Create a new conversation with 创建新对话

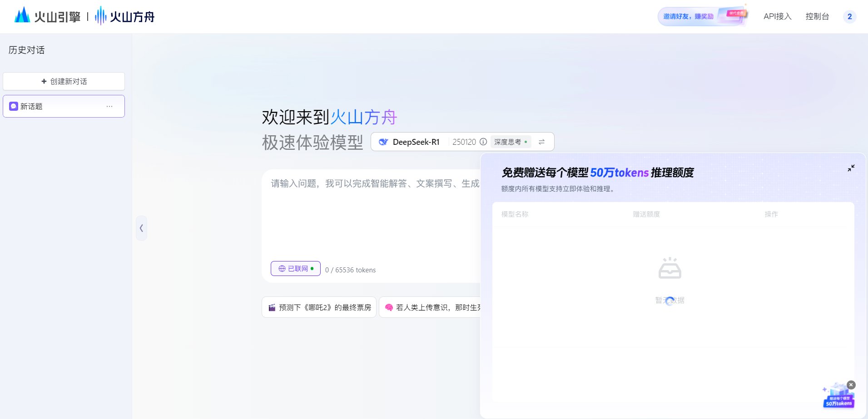(x=64, y=81)
